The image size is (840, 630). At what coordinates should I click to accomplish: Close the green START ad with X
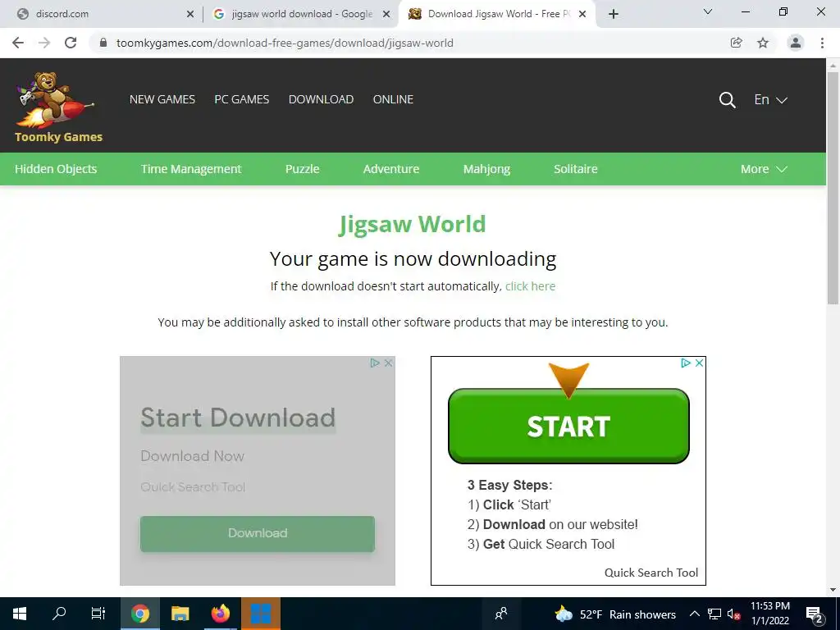(x=699, y=363)
